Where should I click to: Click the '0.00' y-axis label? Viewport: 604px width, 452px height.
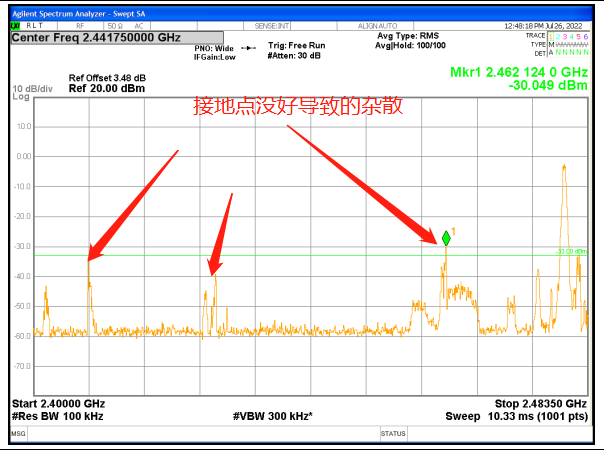pyautogui.click(x=24, y=156)
